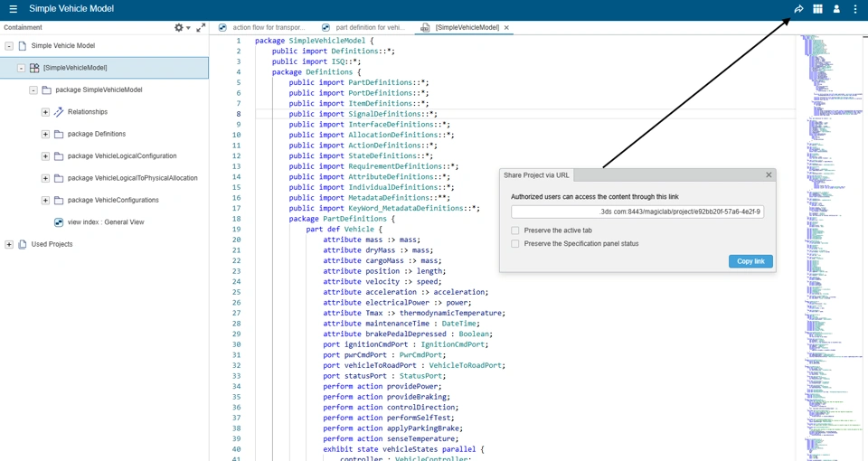868x461 pixels.
Task: Click the Copy link button
Action: point(750,261)
